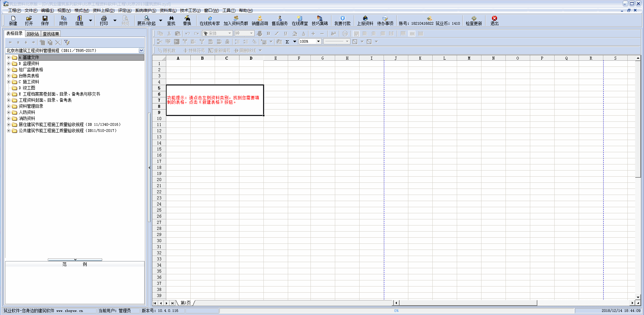The image size is (644, 315).
Task: Select the 消防资料 tree item
Action: click(27, 119)
